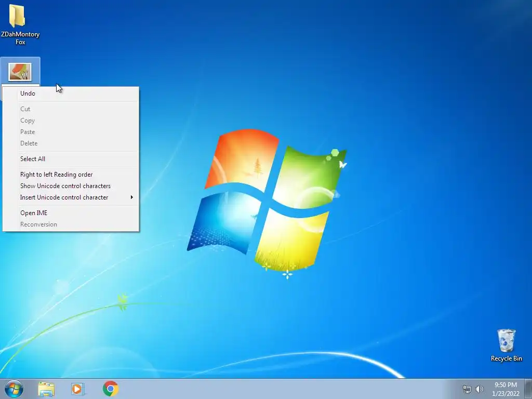Expand Insert Unicode control character submenu

coord(71,197)
